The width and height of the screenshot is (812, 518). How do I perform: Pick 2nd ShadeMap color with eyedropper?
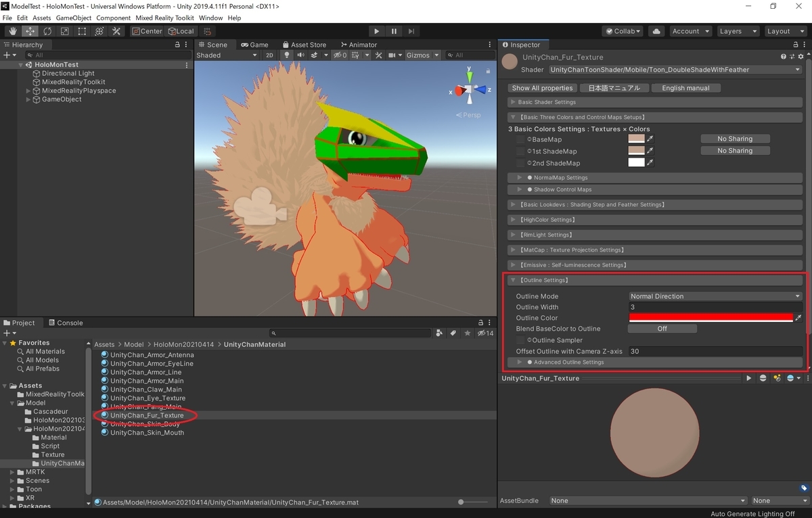pos(650,163)
